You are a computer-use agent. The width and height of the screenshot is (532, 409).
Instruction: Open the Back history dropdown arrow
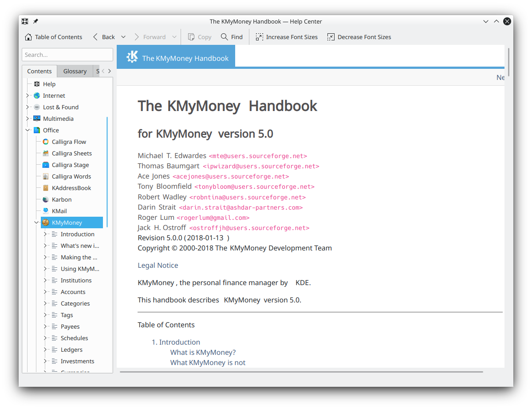pos(123,37)
